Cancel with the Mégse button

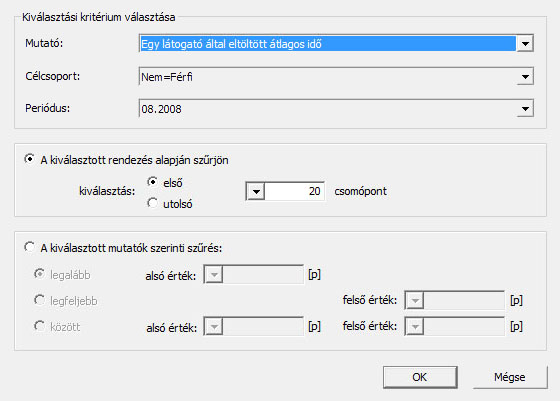[x=510, y=377]
